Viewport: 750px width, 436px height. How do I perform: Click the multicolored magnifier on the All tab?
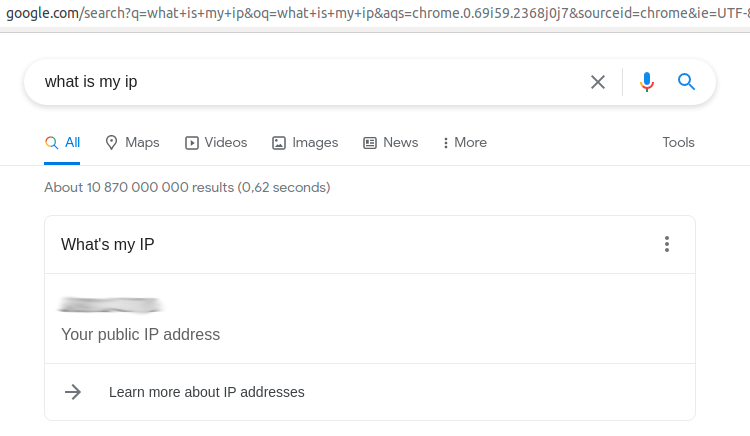point(51,143)
